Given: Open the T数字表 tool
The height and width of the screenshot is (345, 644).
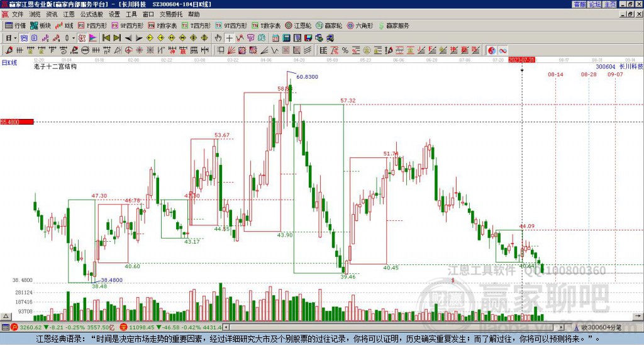Looking at the screenshot, I should [x=266, y=25].
